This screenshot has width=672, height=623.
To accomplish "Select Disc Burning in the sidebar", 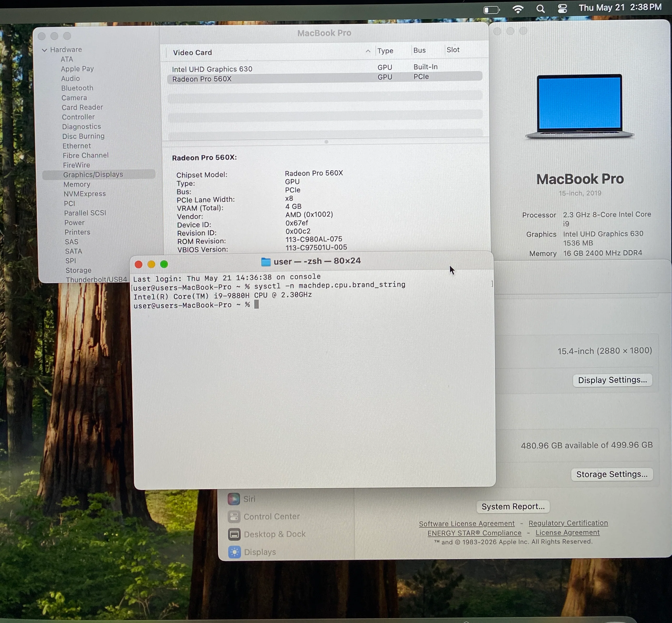I will coord(83,136).
